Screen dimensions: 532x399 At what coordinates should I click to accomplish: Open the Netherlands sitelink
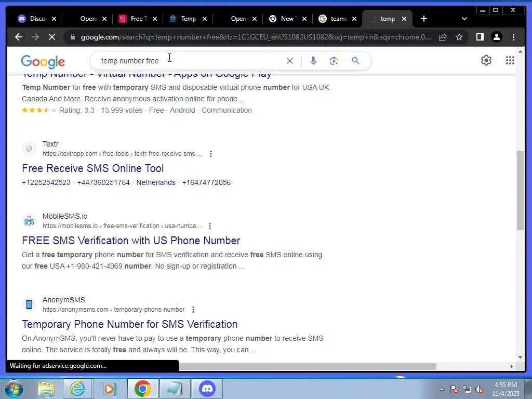pyautogui.click(x=156, y=182)
